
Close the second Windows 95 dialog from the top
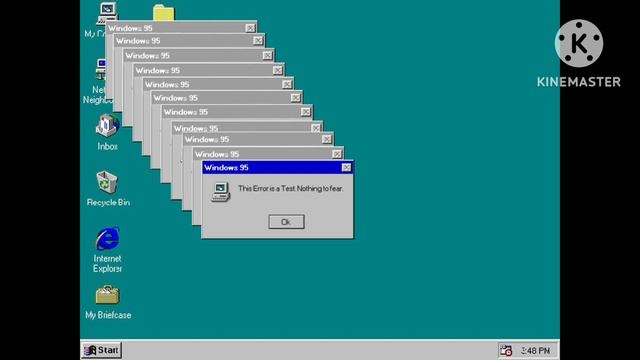[258, 41]
